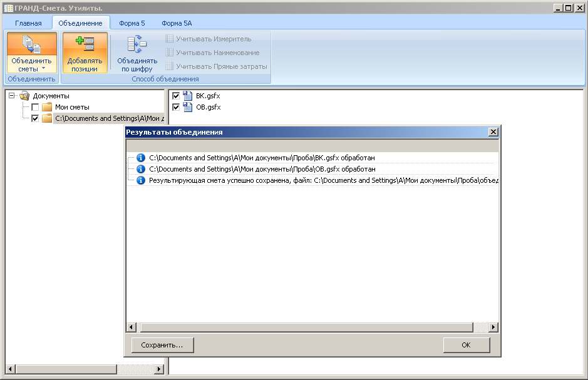The width and height of the screenshot is (588, 380).
Task: Select the Документы root folder icon
Action: pyautogui.click(x=25, y=96)
